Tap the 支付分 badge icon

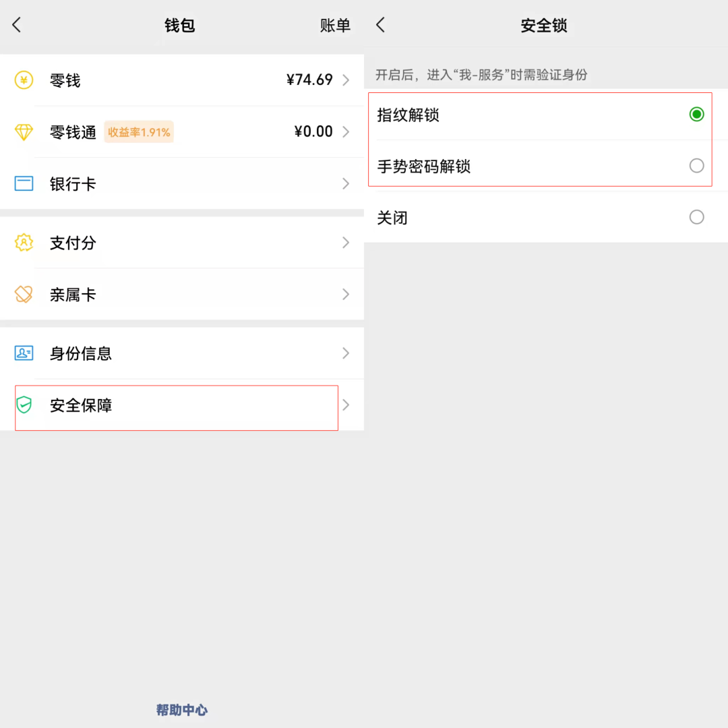pos(24,243)
